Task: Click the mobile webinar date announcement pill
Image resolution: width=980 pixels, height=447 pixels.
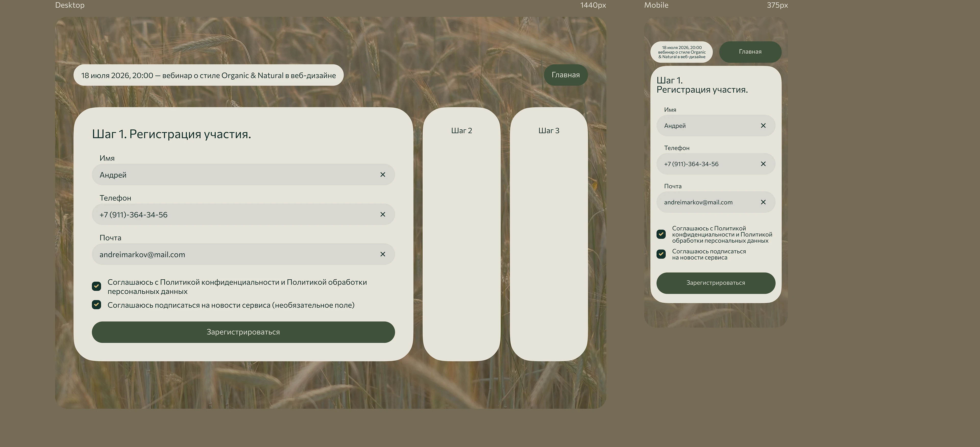Action: coord(682,52)
